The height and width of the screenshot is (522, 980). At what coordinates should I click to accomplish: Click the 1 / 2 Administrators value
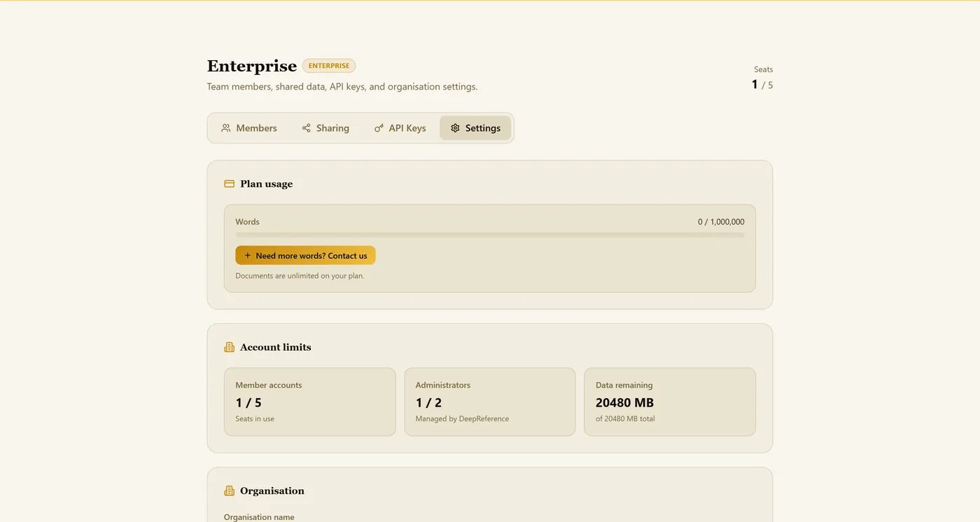tap(428, 402)
